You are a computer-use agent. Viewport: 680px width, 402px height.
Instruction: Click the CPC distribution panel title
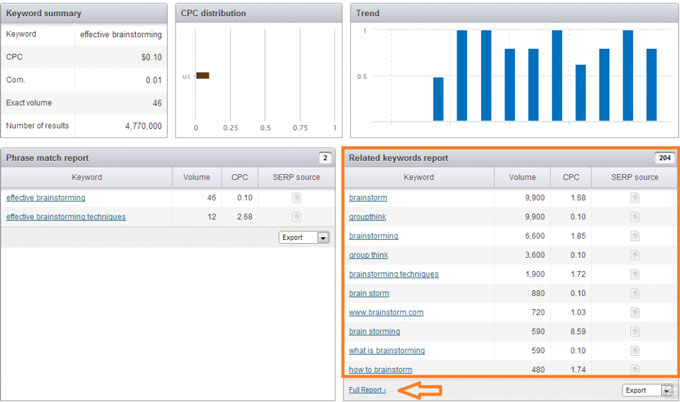213,13
